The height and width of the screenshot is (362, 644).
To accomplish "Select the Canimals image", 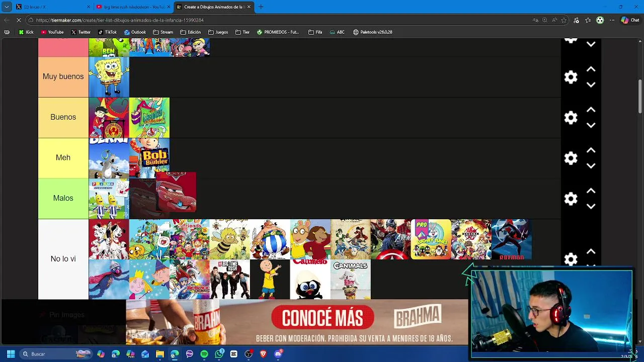I will [x=351, y=280].
